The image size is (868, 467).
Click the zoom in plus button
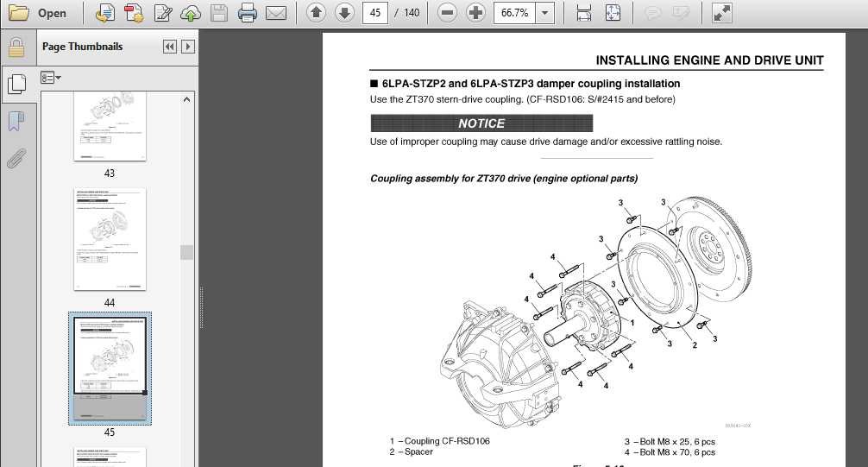point(476,13)
